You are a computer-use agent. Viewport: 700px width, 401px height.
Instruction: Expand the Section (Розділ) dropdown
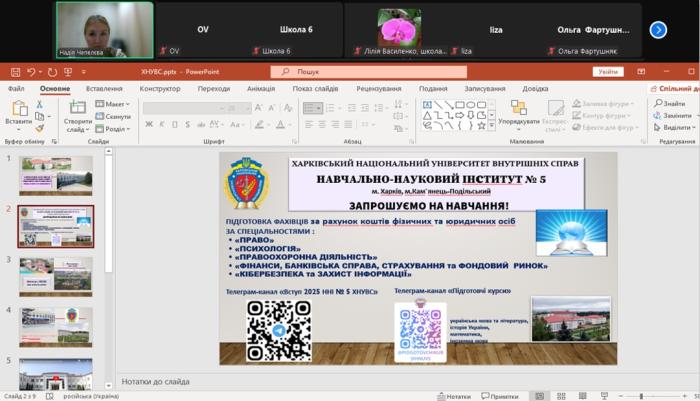coord(114,128)
